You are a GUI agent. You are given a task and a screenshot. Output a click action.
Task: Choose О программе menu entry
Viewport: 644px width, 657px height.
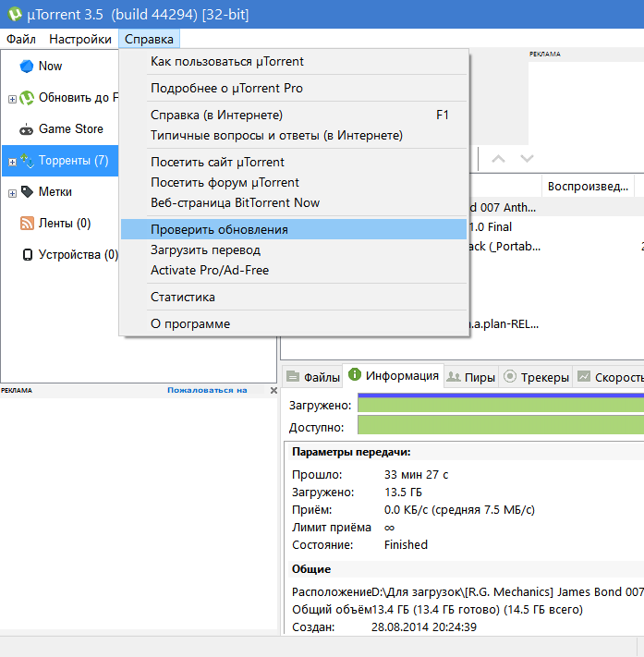[293, 324]
